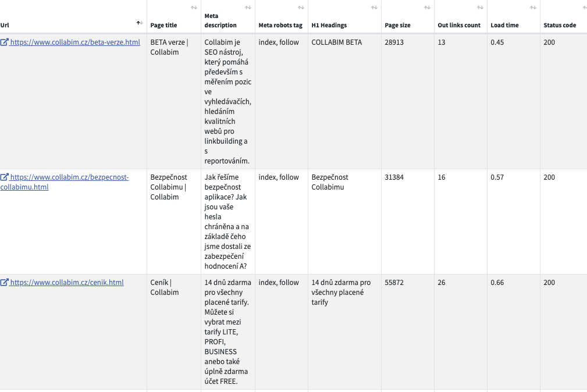Open external link icon for beta-verze.html

pyautogui.click(x=4, y=42)
